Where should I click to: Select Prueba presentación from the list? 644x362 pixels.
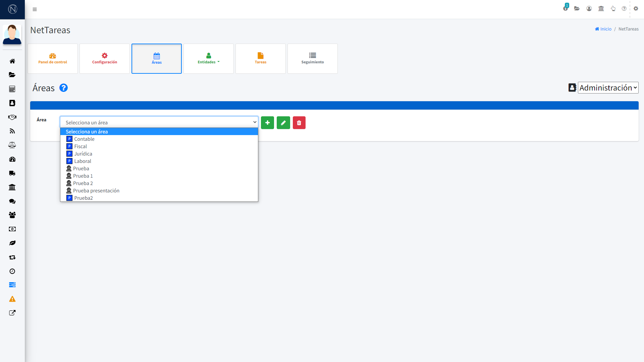96,191
